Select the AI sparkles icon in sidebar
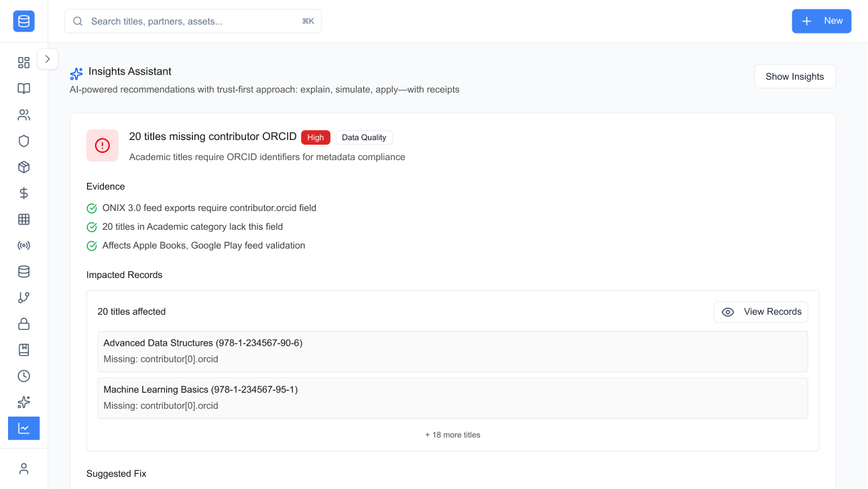868x489 pixels. click(x=23, y=402)
